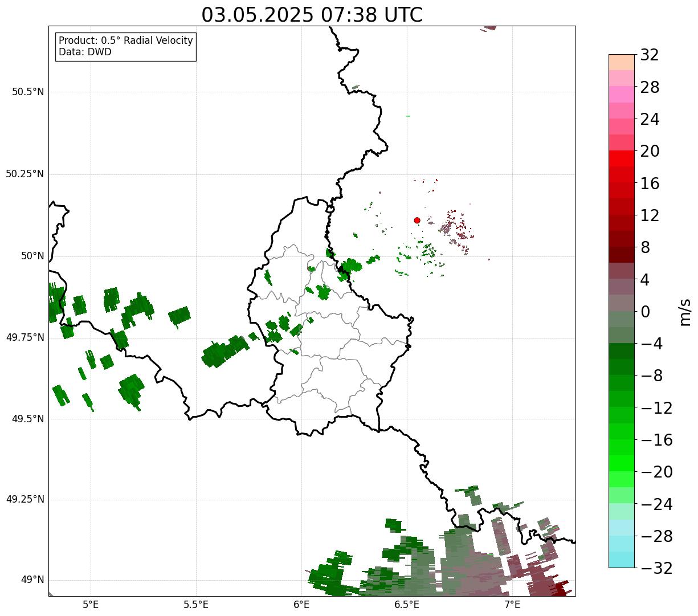Click the colorbar −16 tick label

tap(656, 440)
